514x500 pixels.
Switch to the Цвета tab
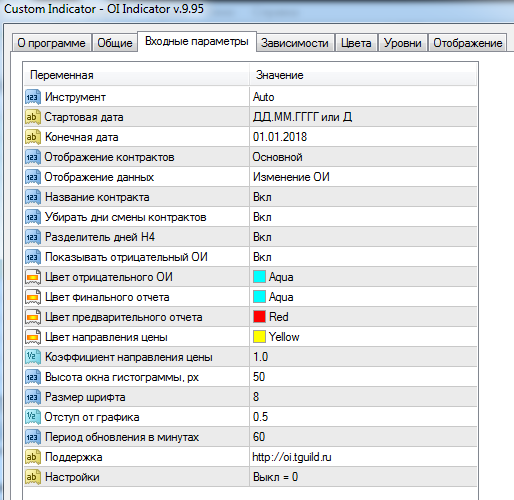pyautogui.click(x=356, y=43)
